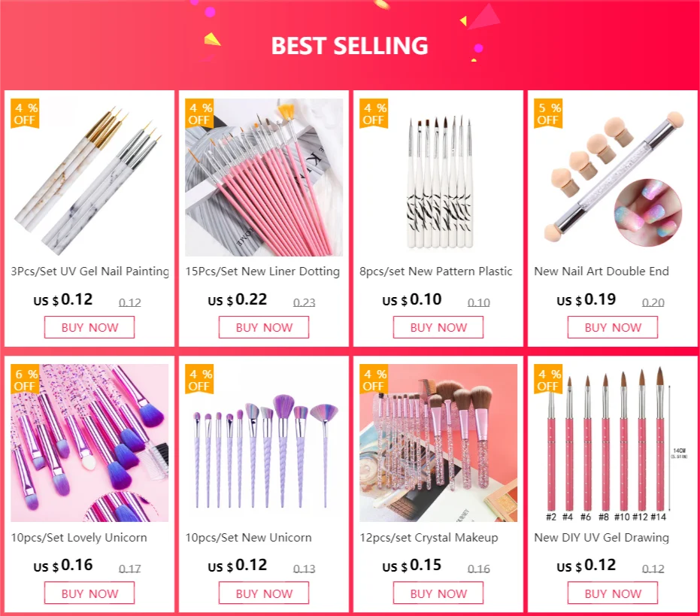Buy the Nail Art Double End item
The height and width of the screenshot is (616, 700).
click(x=613, y=327)
